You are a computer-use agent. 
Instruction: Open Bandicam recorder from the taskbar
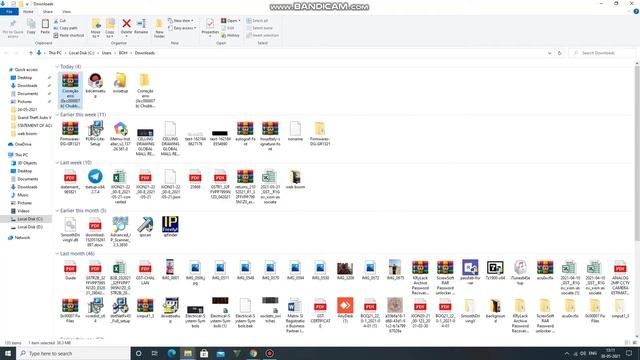269,353
